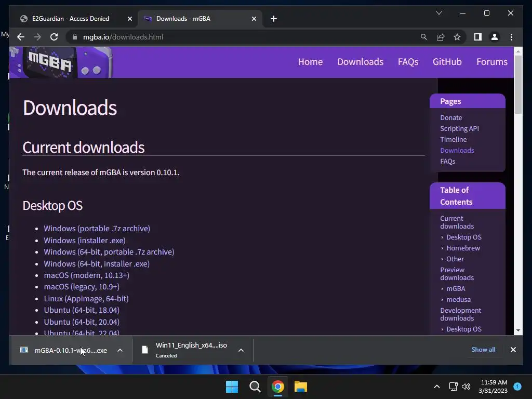Switch to E2Guardian - Access Denied tab

pyautogui.click(x=75, y=19)
